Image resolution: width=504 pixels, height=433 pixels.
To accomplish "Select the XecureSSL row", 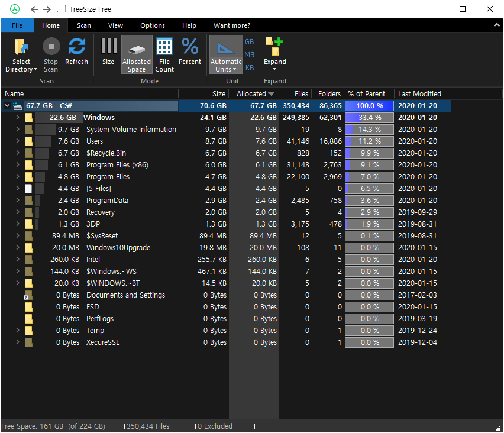I will 226,342.
